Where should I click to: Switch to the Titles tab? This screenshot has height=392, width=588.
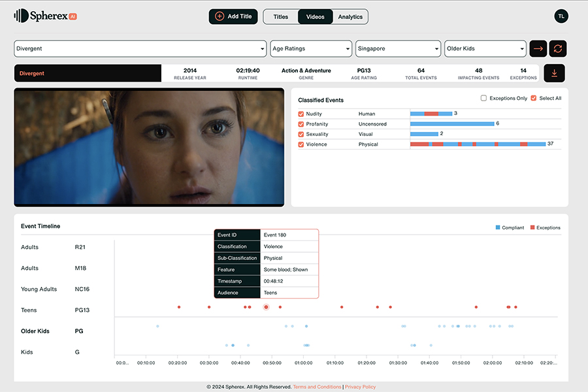point(280,17)
